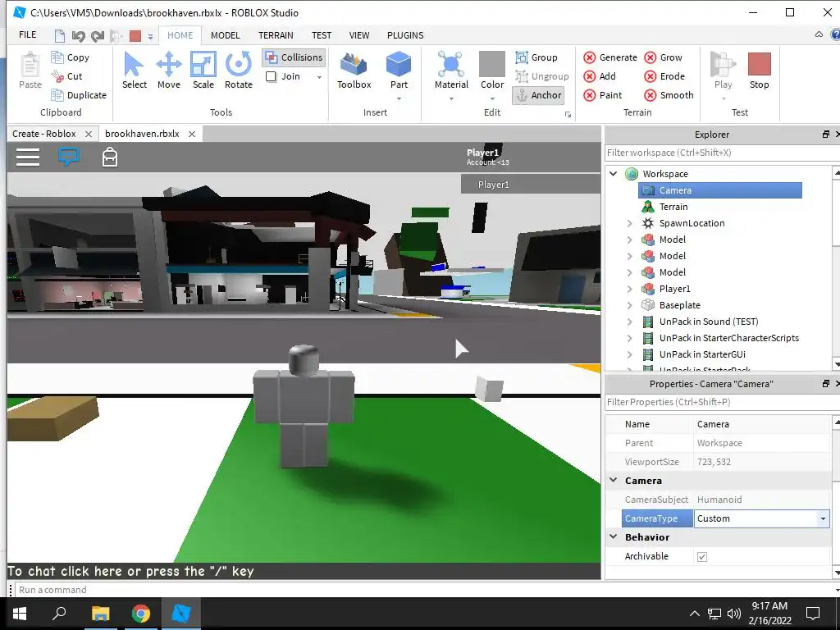
Task: Click terrain Smooth tool
Action: (669, 95)
